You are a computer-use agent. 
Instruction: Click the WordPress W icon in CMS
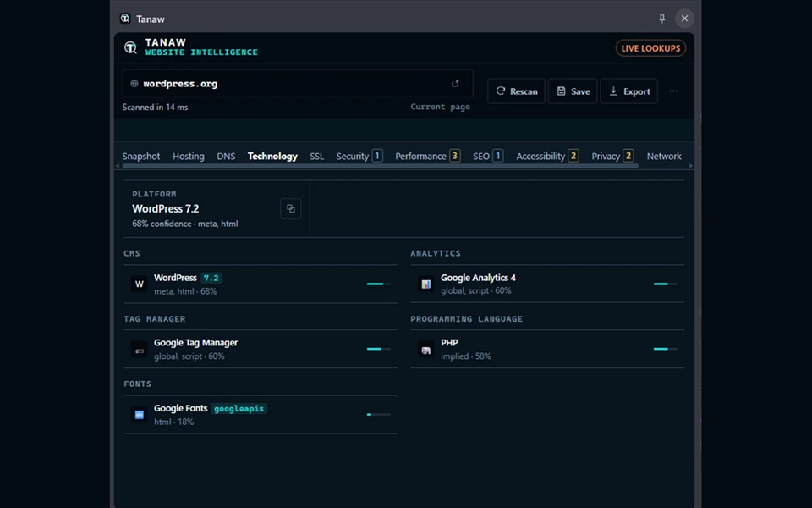point(140,284)
